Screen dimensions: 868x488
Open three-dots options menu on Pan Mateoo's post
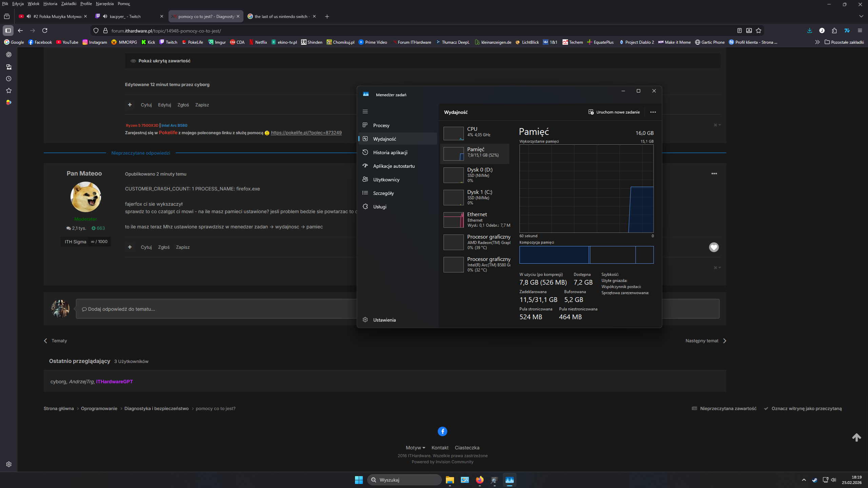pos(714,174)
